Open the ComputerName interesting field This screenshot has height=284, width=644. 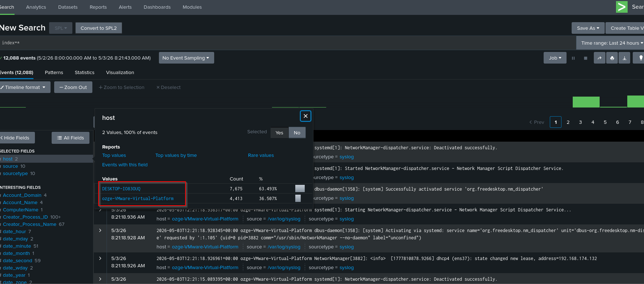[x=21, y=210]
